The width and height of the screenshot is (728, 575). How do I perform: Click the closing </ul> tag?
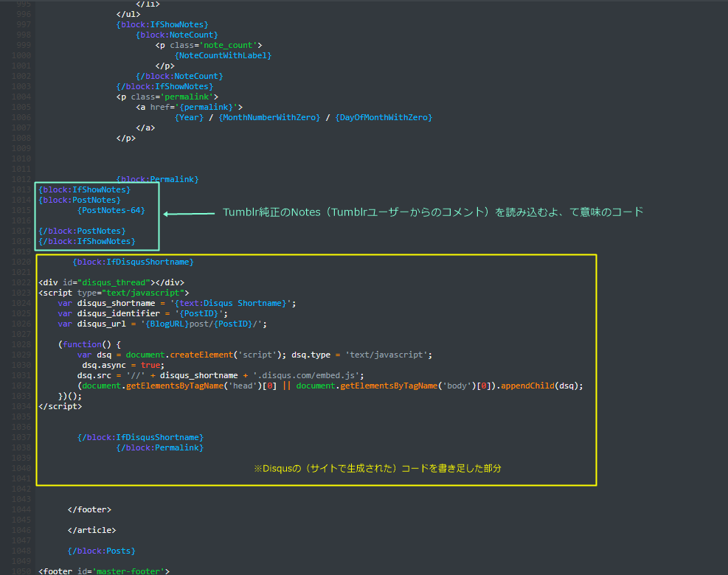point(128,14)
